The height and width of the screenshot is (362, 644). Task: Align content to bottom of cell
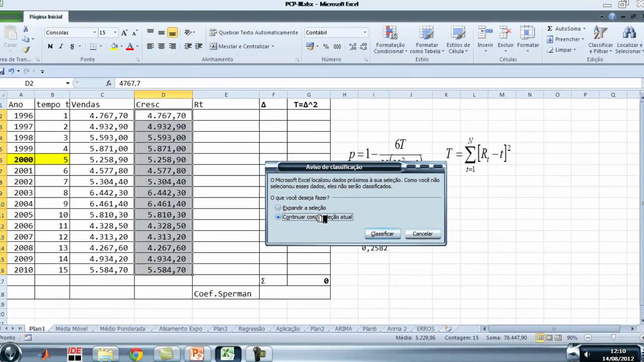coord(173,33)
